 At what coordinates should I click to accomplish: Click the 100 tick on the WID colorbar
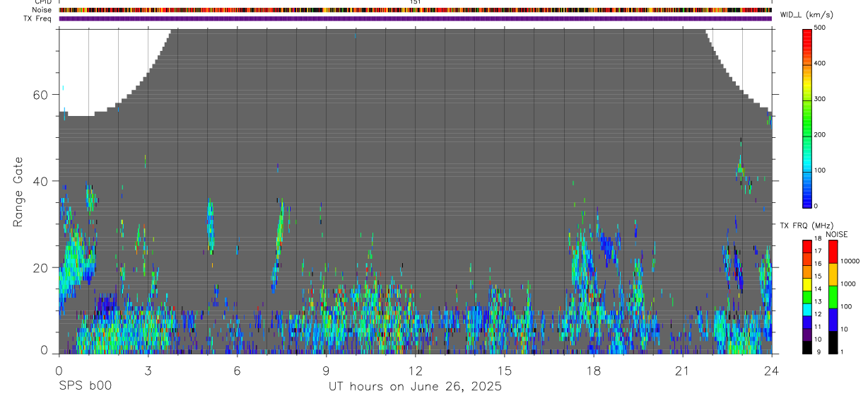[820, 170]
